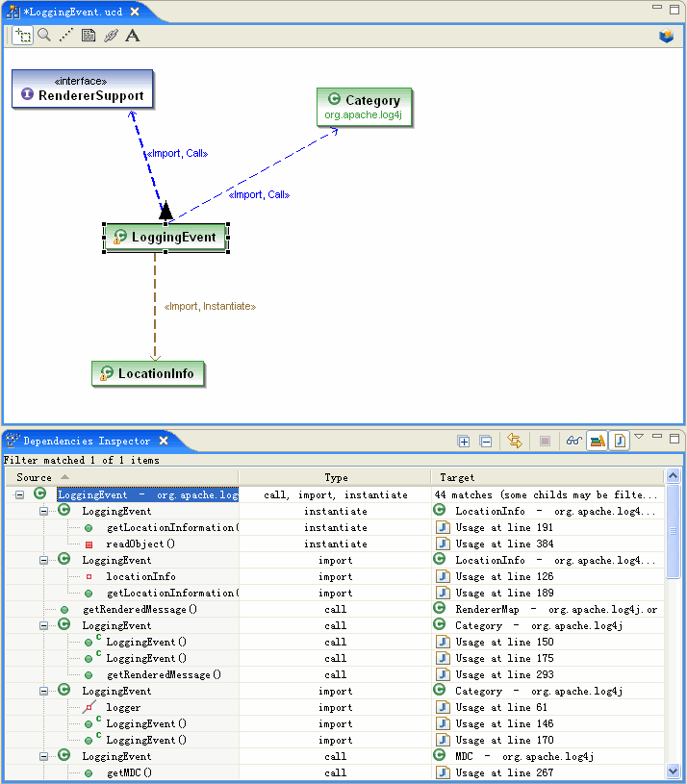
Task: Collapse the LoggingEvent call MDC group
Action: coord(44,757)
